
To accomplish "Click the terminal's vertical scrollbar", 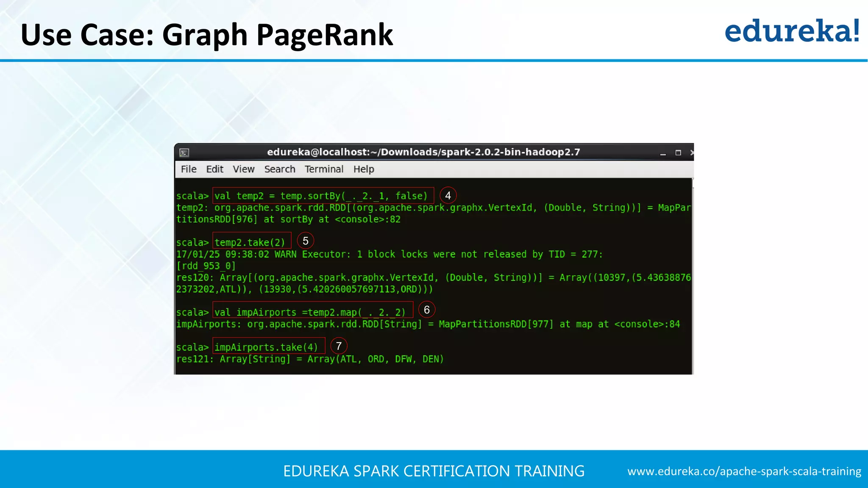I will (x=693, y=276).
